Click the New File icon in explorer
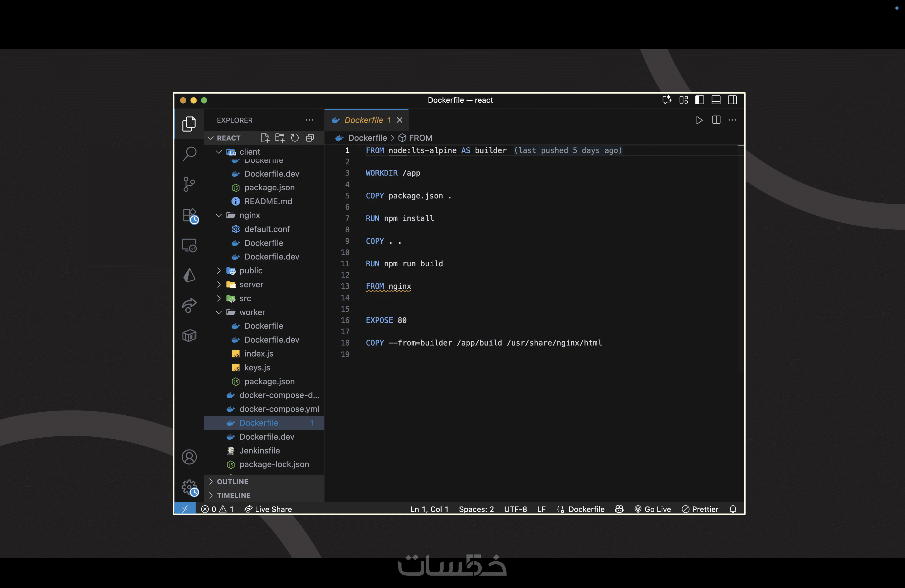Viewport: 905px width, 588px height. coord(265,138)
